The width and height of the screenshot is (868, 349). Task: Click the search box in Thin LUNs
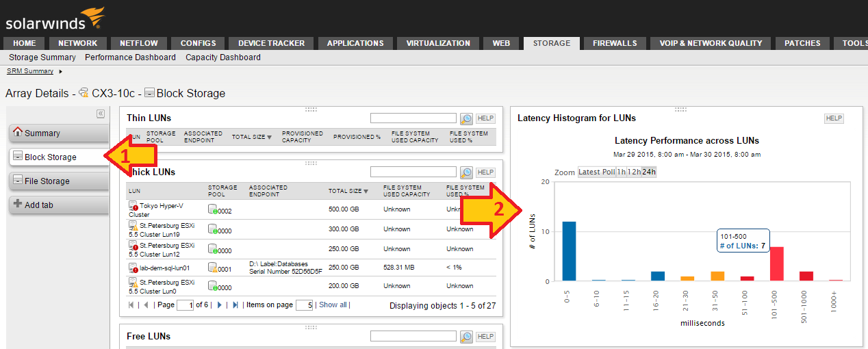pos(413,118)
